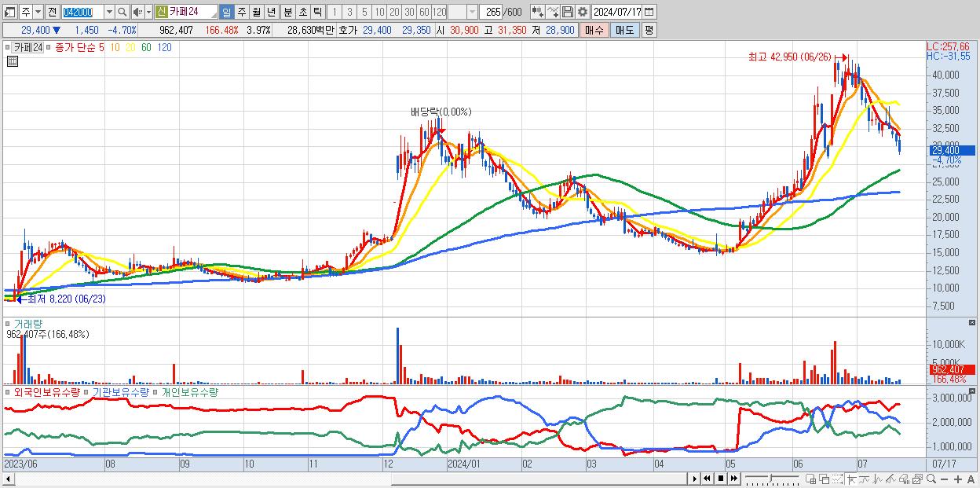
Task: Click the diagonal trend lines icon at bottom
Action: tap(891, 479)
